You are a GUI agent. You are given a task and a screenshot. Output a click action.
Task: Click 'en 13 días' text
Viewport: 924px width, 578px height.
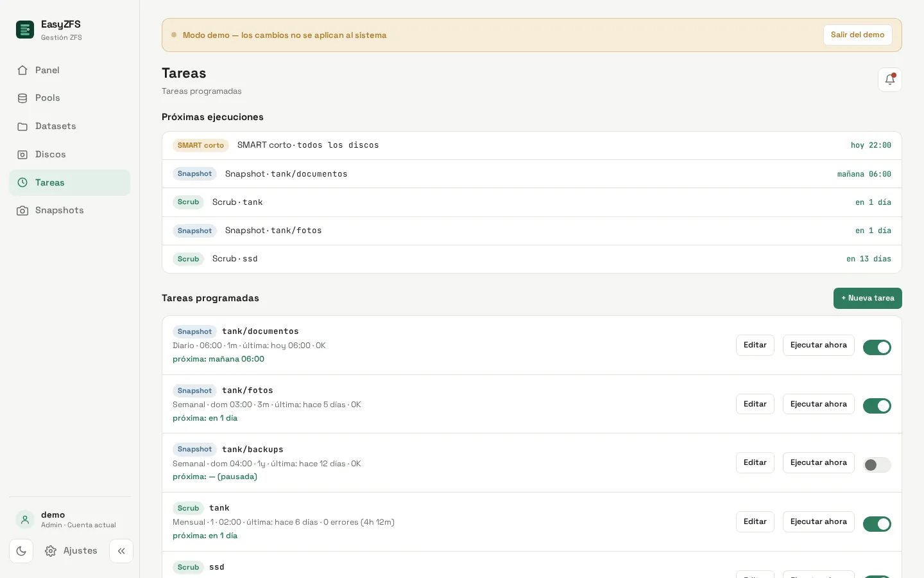[869, 259]
